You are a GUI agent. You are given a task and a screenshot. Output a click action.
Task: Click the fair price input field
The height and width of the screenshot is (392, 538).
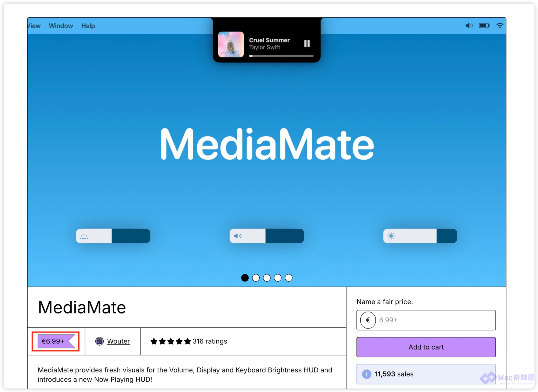point(434,320)
